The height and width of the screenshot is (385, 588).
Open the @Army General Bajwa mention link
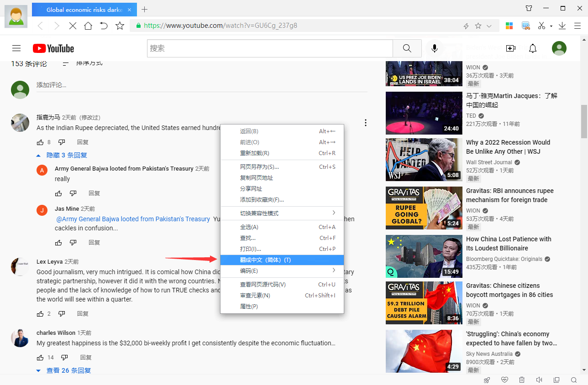tap(133, 219)
